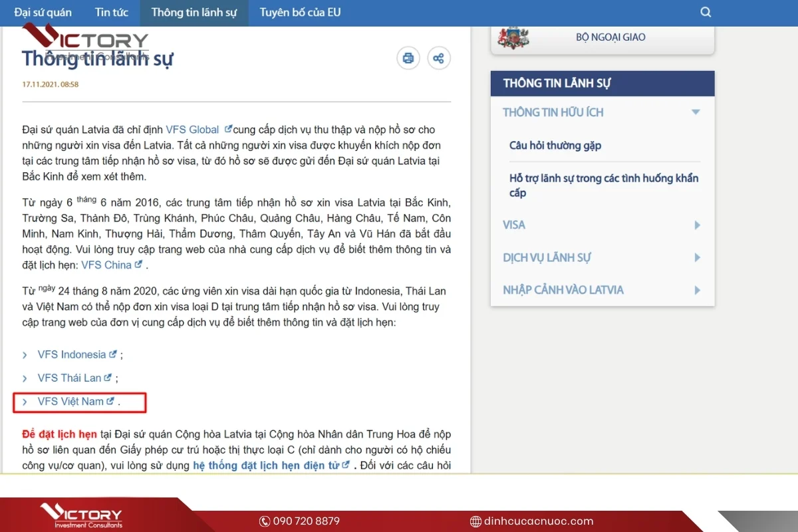Image resolution: width=798 pixels, height=532 pixels.
Task: Open Tuyên bố của EU menu
Action: 301,13
